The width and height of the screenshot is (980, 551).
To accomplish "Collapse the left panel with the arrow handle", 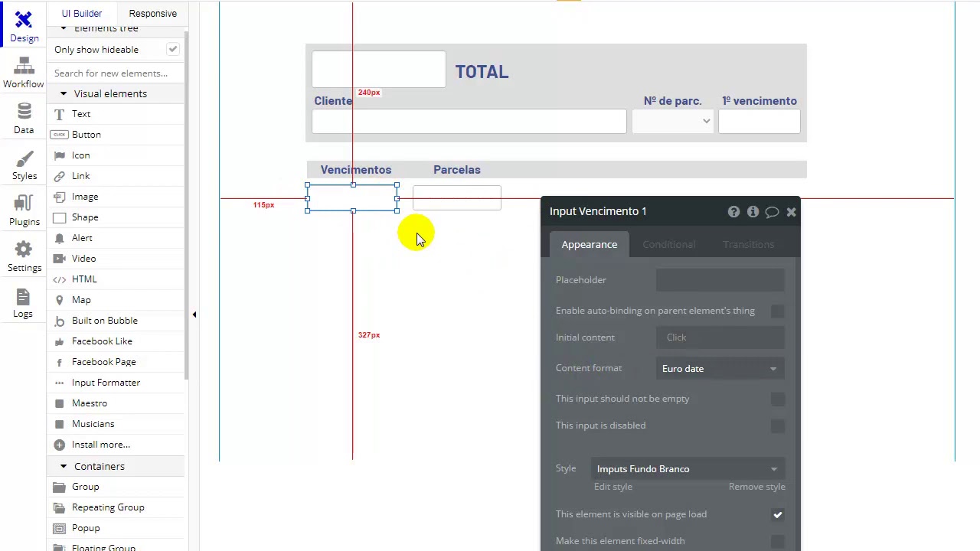I will coord(194,315).
